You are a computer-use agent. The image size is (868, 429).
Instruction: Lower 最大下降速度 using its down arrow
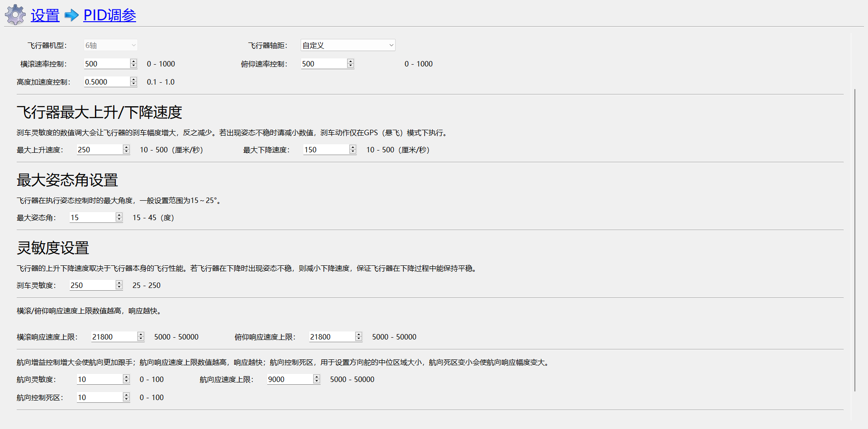353,152
